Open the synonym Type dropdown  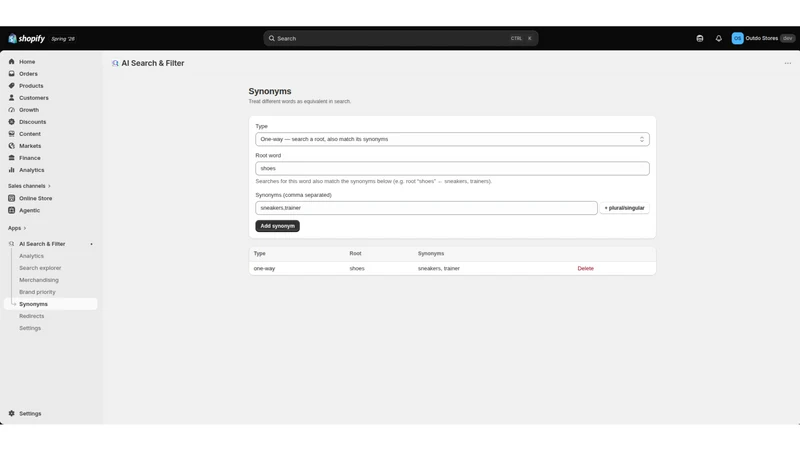(x=452, y=139)
